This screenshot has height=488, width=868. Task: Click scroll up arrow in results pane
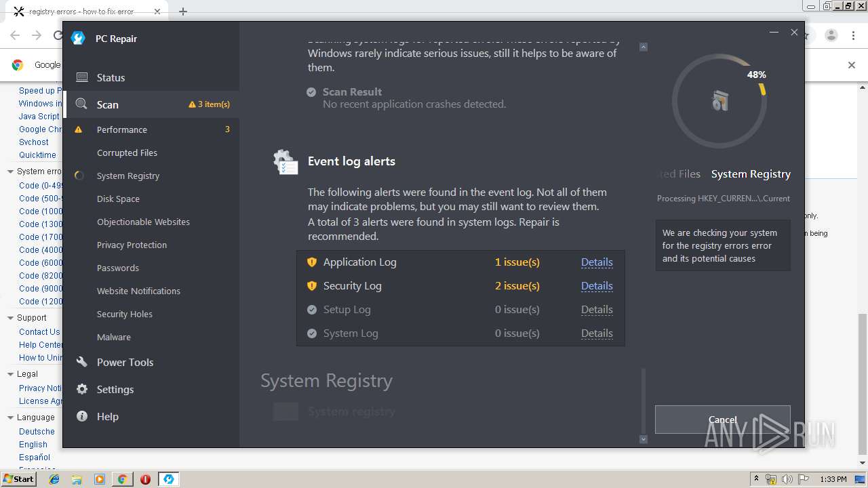point(644,47)
